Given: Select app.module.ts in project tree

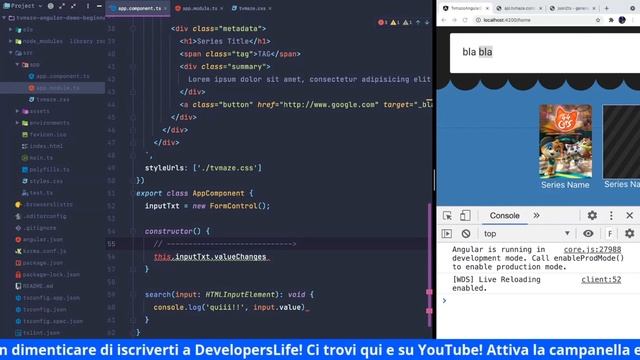Looking at the screenshot, I should (x=54, y=88).
